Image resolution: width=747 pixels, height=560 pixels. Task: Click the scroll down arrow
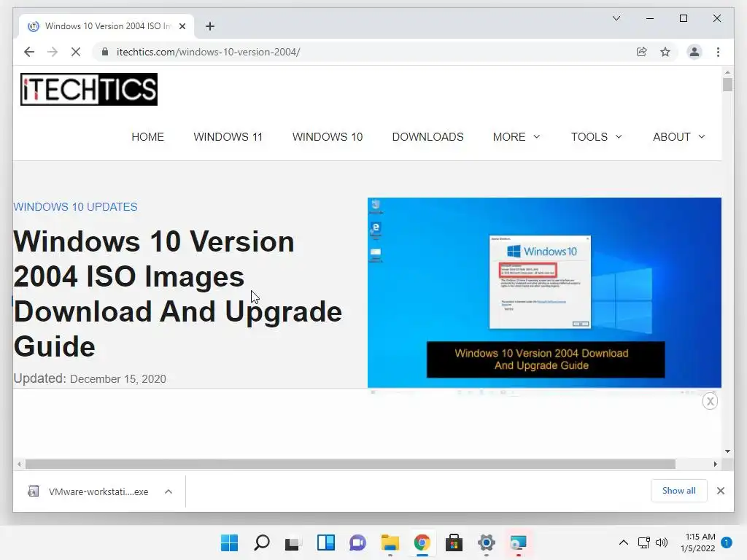[x=727, y=451]
